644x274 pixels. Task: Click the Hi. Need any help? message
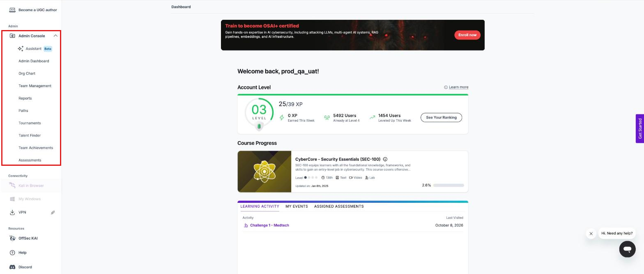point(617,233)
